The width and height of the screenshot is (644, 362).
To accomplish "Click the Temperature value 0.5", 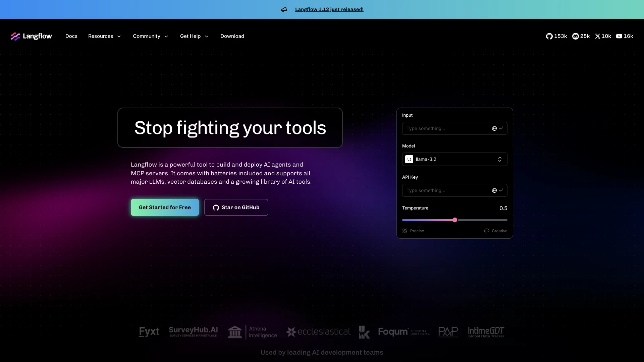I will [x=503, y=208].
